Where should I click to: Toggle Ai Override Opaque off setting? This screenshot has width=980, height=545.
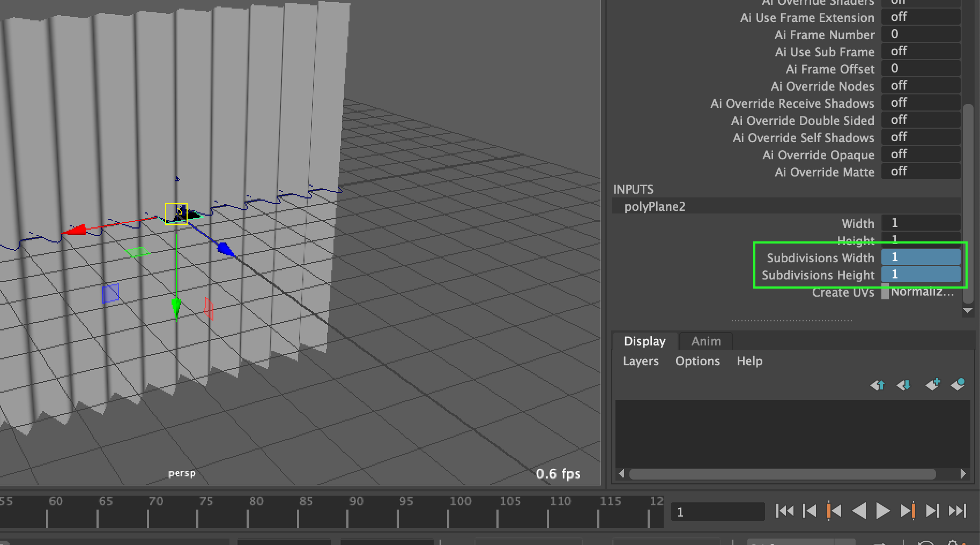point(920,154)
